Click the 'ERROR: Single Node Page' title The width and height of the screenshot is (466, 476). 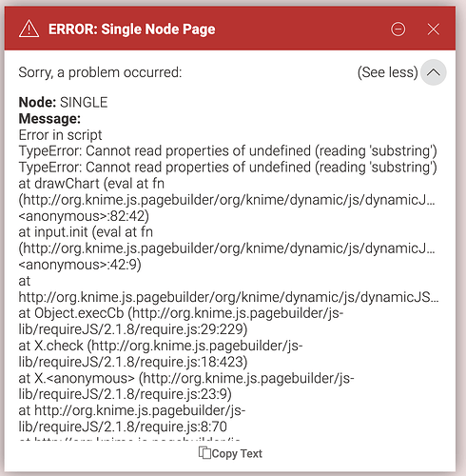132,30
